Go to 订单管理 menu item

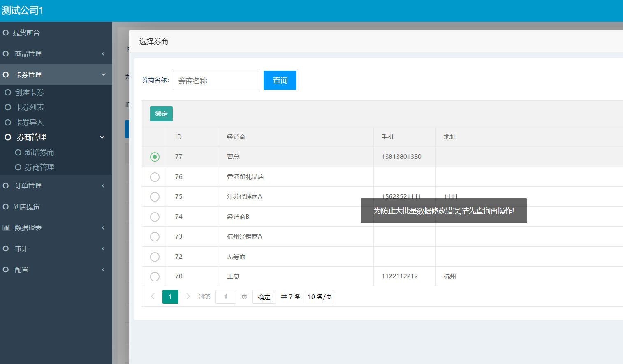click(x=28, y=186)
